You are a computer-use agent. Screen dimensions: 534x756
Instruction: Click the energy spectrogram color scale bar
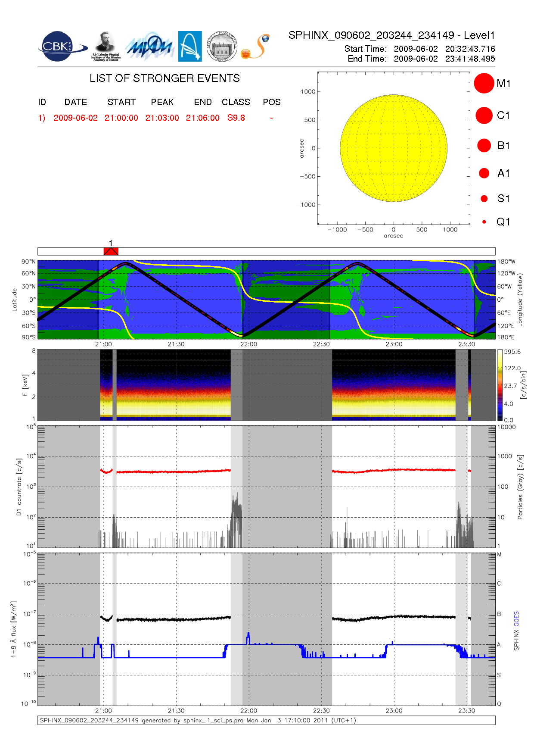click(500, 385)
